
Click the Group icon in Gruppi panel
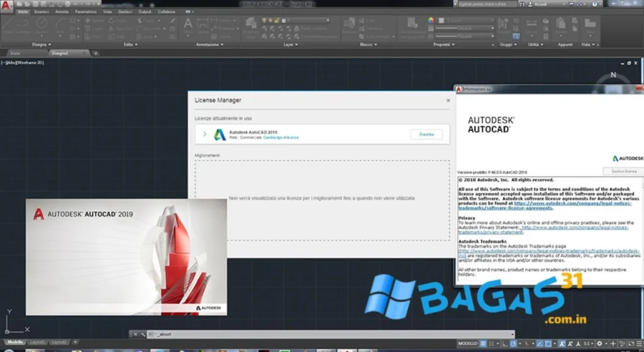(x=504, y=25)
